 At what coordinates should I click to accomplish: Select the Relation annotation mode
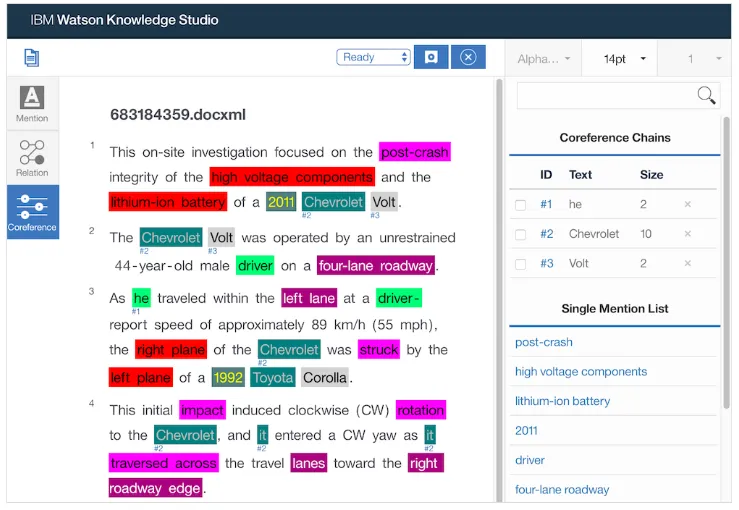click(32, 158)
